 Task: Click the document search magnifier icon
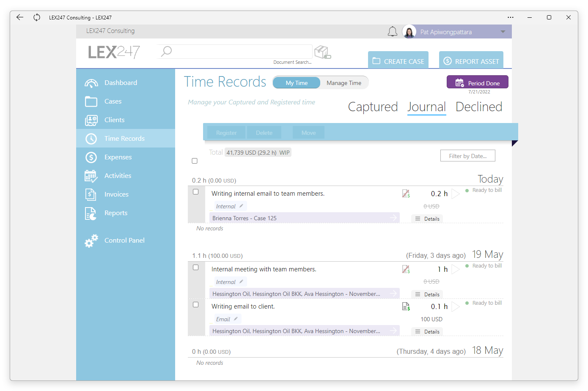click(x=166, y=51)
